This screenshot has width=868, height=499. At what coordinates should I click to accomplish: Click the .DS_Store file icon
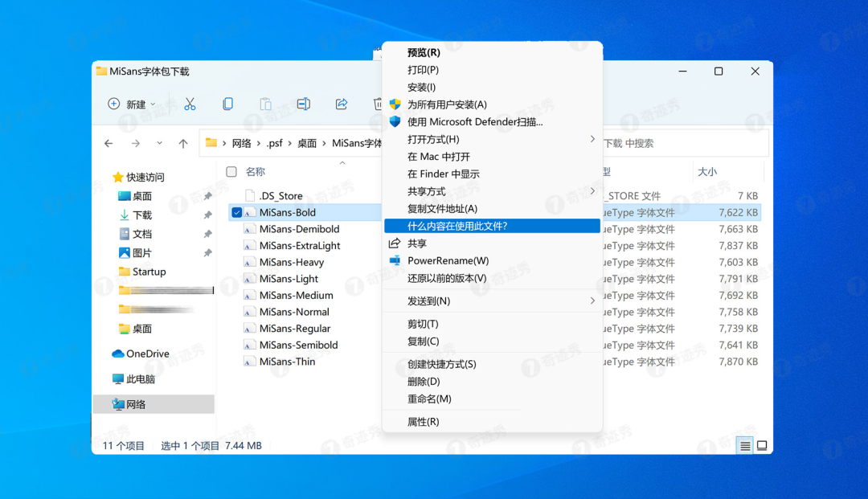pyautogui.click(x=250, y=195)
